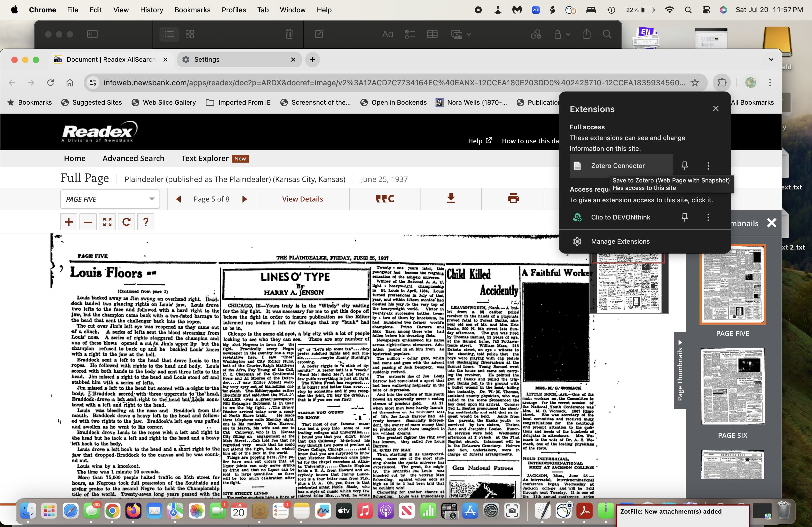Click the fit-to-screen expand icon
812x527 pixels.
click(x=107, y=222)
